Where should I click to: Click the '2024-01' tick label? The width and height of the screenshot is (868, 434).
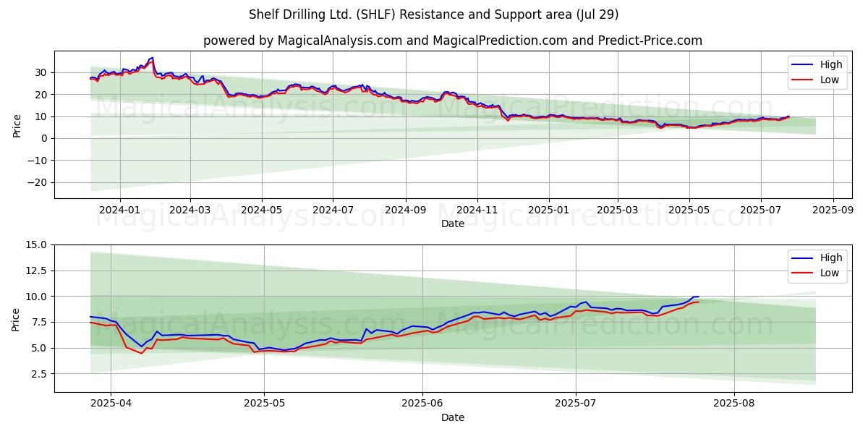pyautogui.click(x=119, y=210)
